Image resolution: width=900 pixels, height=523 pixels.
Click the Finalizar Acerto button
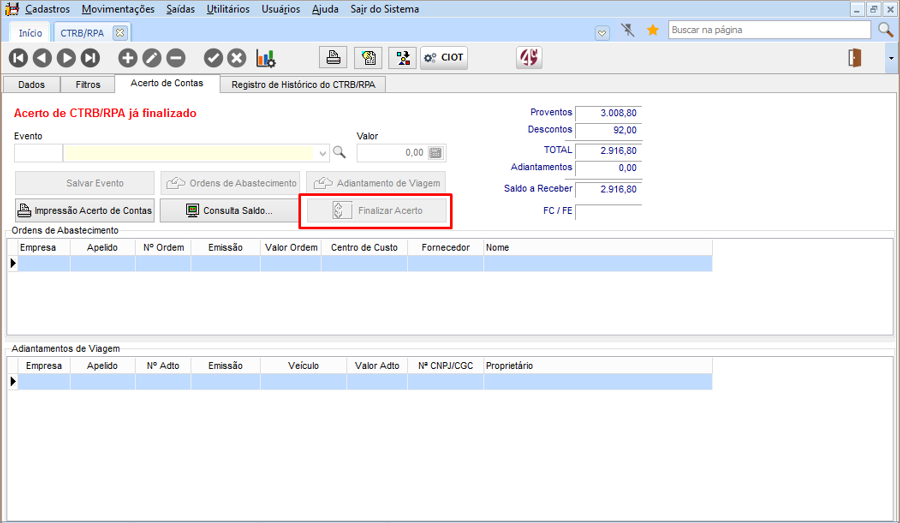click(x=377, y=211)
